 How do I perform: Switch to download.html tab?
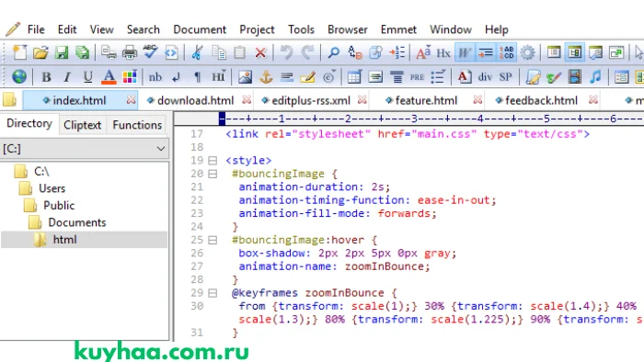coord(195,100)
